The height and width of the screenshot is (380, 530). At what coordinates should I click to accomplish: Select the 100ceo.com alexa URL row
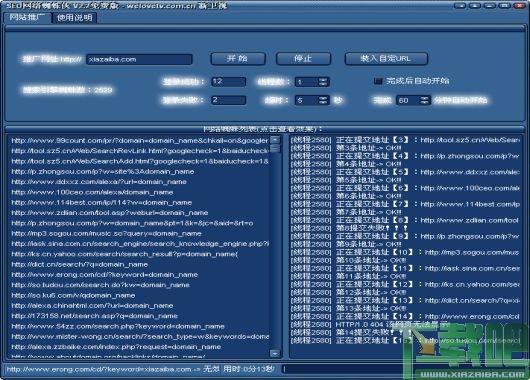(x=92, y=192)
